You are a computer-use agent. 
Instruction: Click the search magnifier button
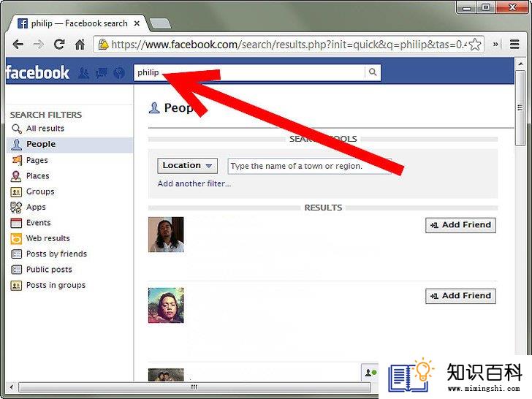(373, 72)
